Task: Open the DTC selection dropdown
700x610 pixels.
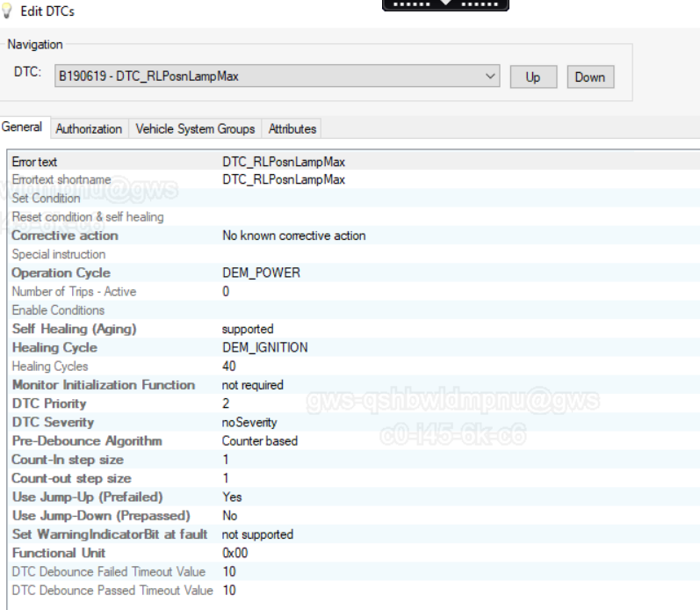Action: 277,76
